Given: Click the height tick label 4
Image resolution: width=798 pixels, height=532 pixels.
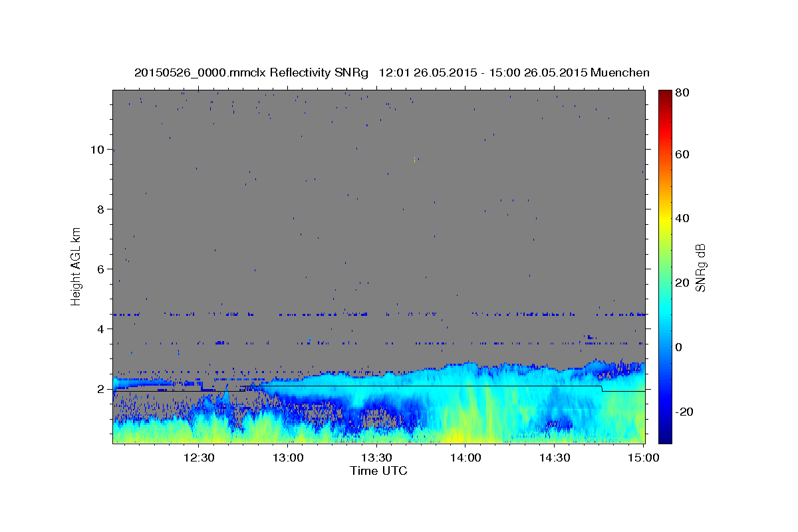Looking at the screenshot, I should coord(99,329).
